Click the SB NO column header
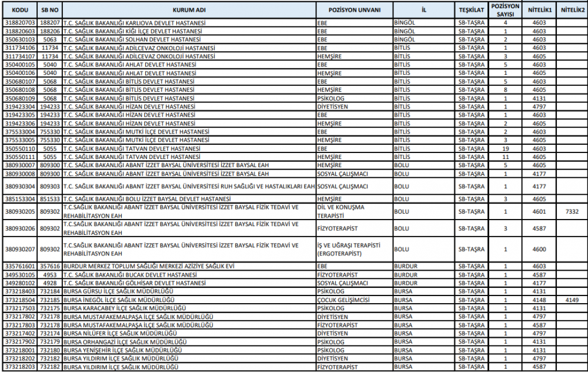Screen dimensions: 588x372 tap(50, 10)
